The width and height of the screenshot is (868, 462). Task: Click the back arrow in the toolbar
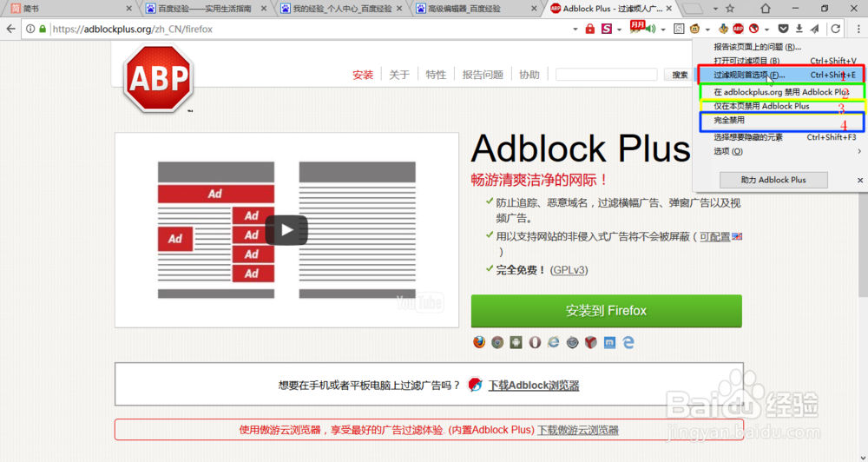pyautogui.click(x=11, y=29)
